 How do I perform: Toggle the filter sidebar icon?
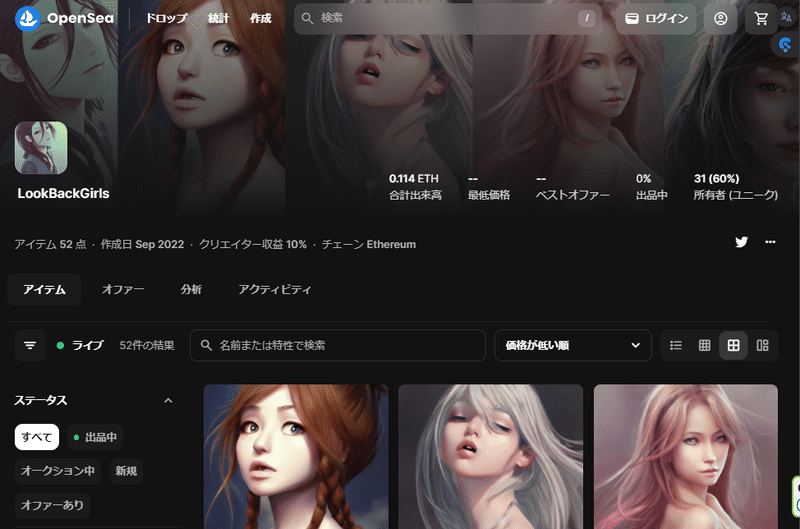(x=30, y=345)
